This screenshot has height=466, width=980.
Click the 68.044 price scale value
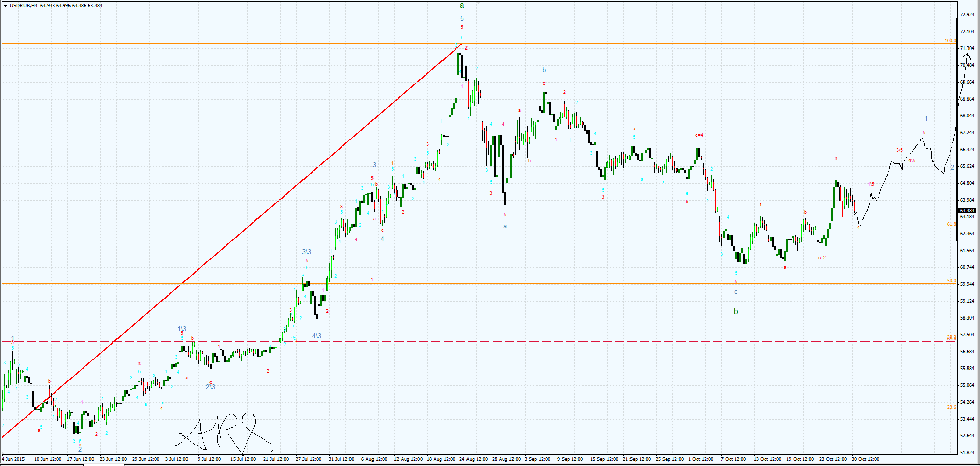click(967, 116)
